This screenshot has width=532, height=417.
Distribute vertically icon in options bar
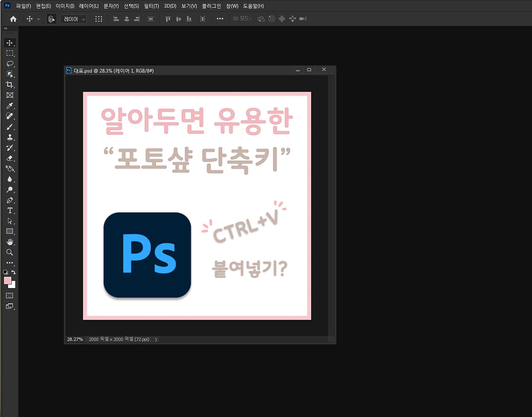coord(151,19)
